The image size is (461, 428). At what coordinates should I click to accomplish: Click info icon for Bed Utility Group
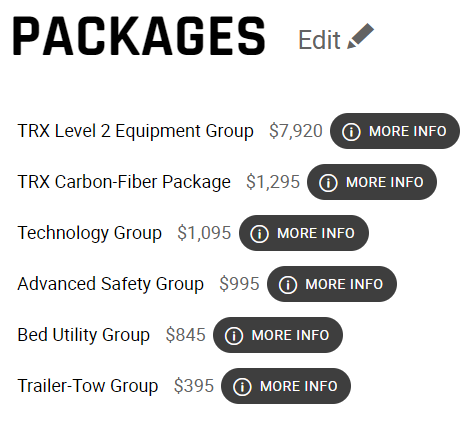click(234, 335)
